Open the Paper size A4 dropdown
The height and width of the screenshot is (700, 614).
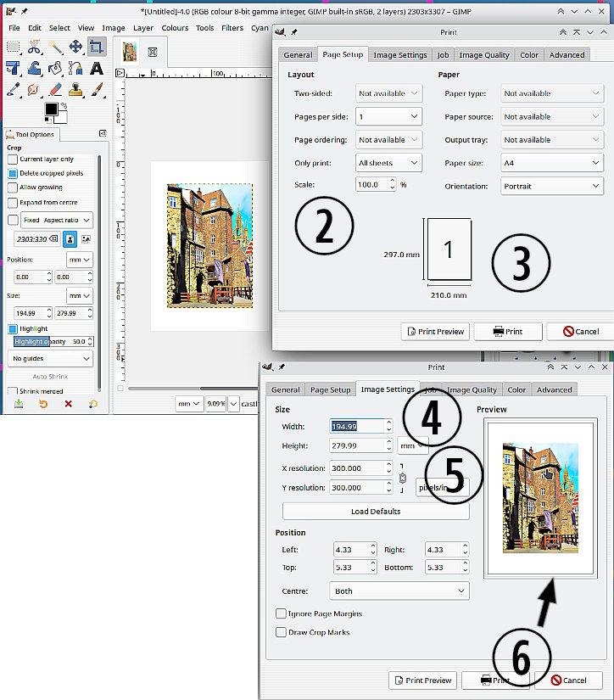552,163
